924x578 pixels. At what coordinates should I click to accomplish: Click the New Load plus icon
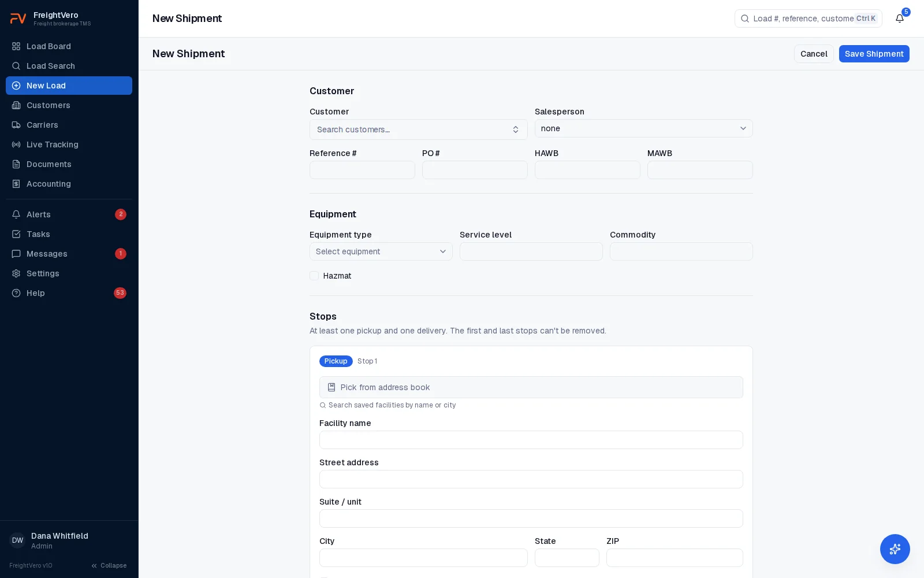pyautogui.click(x=16, y=86)
